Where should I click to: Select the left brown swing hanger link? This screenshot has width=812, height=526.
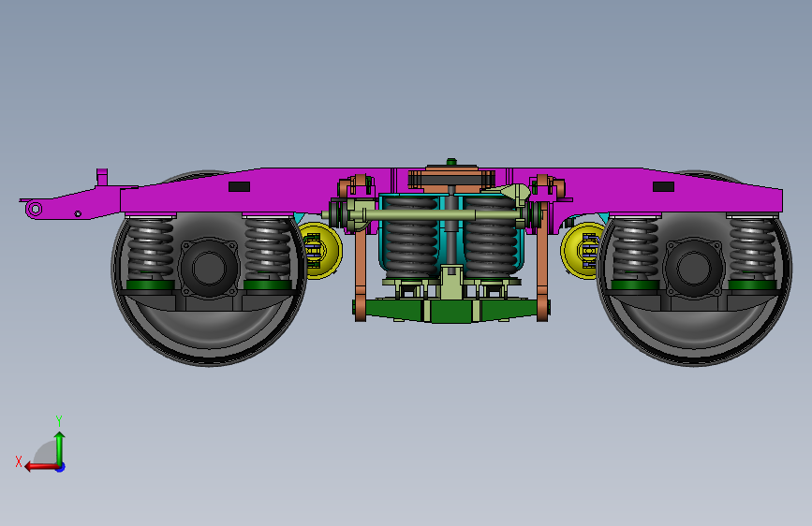pos(361,264)
